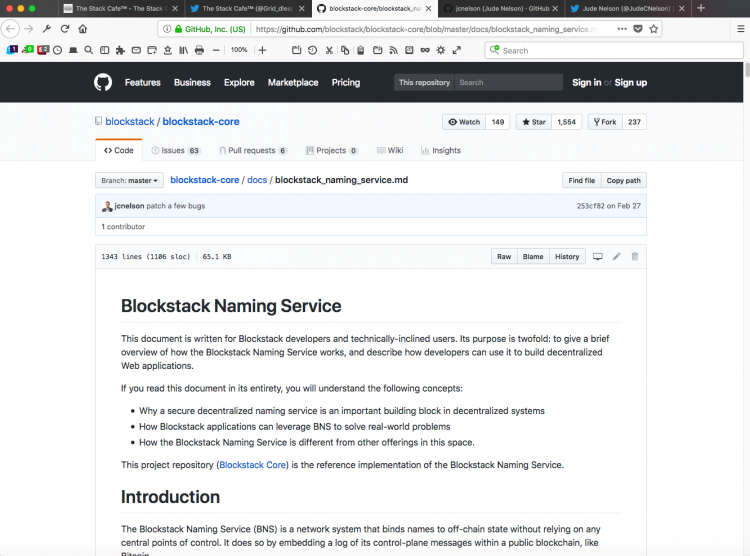The width and height of the screenshot is (750, 556).
Task: Open the gear preferences toolbar icon
Action: (x=441, y=50)
